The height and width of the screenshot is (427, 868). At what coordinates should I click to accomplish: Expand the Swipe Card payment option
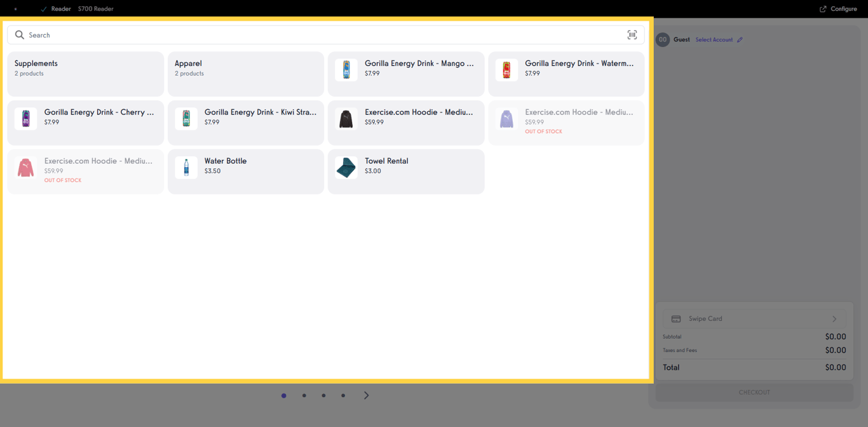pyautogui.click(x=834, y=318)
